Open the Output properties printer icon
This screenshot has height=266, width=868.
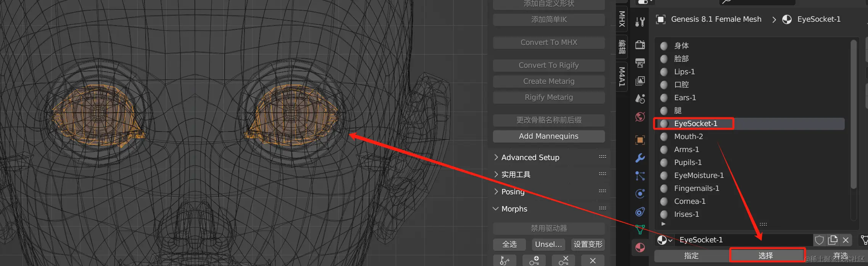point(640,63)
